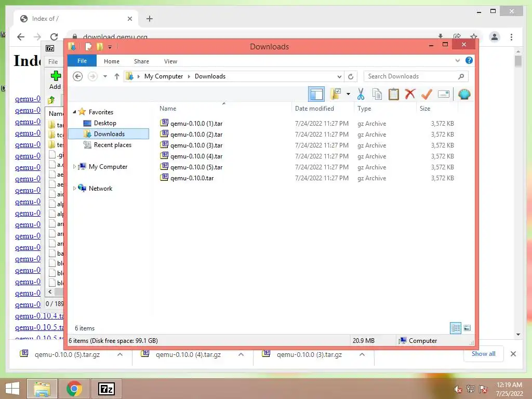Click the Explorer Back arrow button
This screenshot has width=532, height=399.
click(x=78, y=76)
